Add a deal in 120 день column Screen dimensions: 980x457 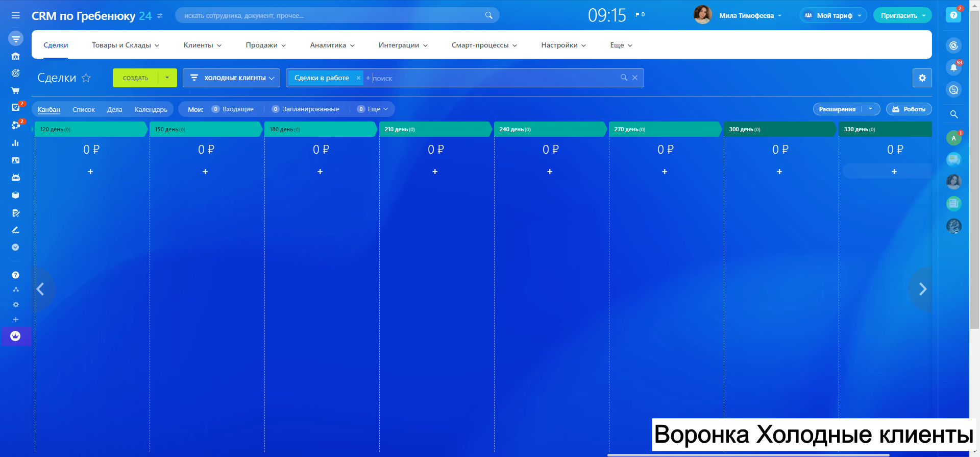click(x=90, y=172)
